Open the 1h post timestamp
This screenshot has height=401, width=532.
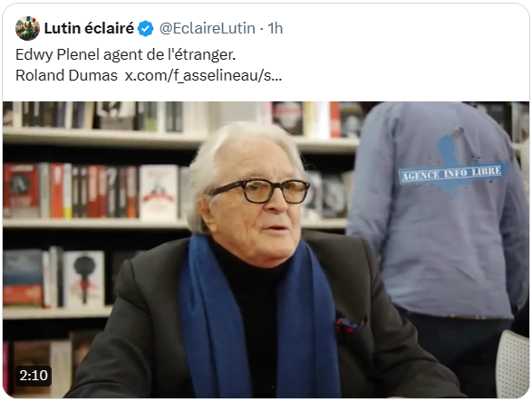pos(276,28)
